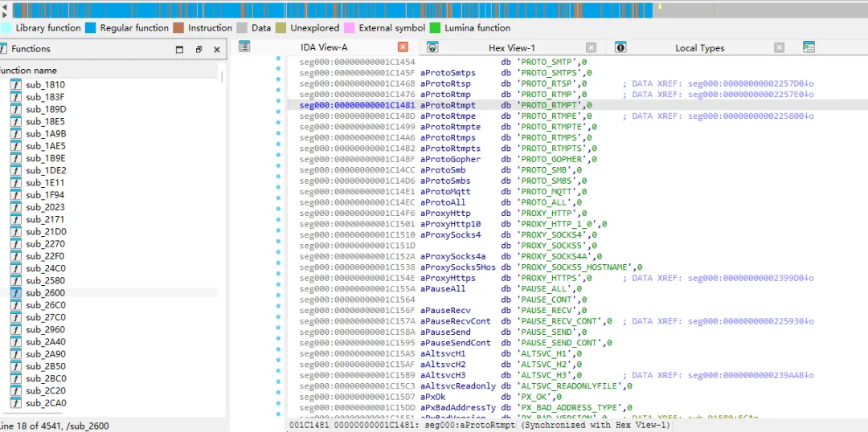Click the Regular function blue color swatch

tap(90, 27)
